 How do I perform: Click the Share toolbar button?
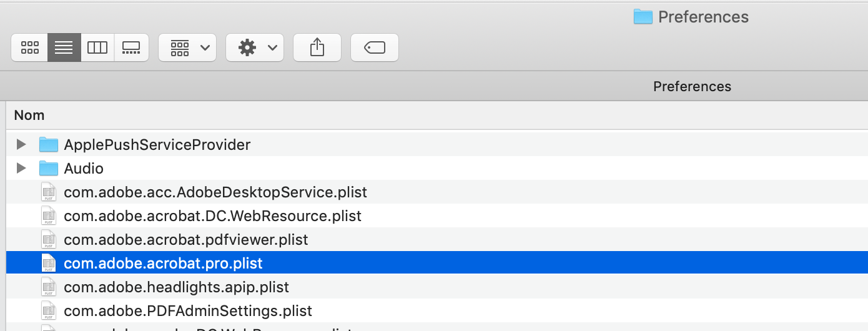(x=317, y=47)
